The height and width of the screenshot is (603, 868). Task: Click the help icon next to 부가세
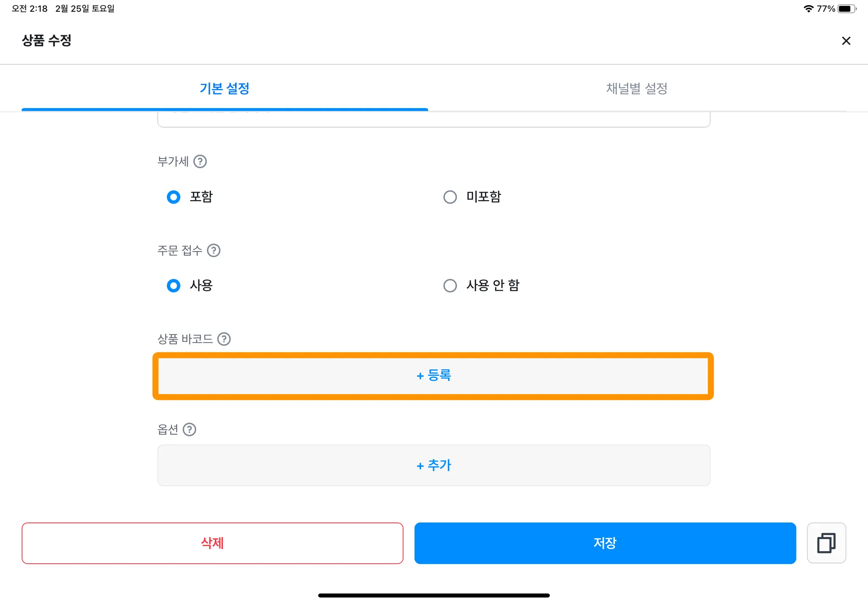click(x=200, y=161)
